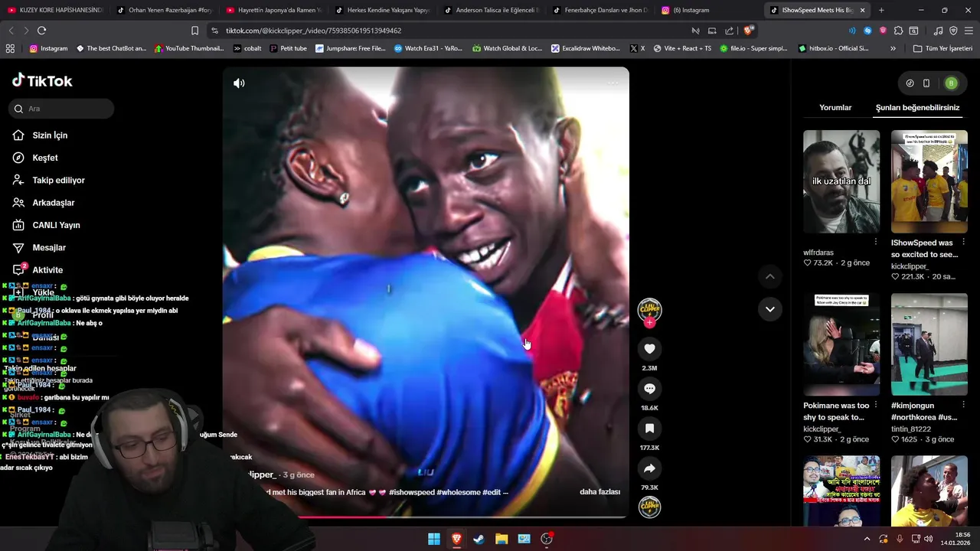Click the address bar URL

pyautogui.click(x=314, y=31)
